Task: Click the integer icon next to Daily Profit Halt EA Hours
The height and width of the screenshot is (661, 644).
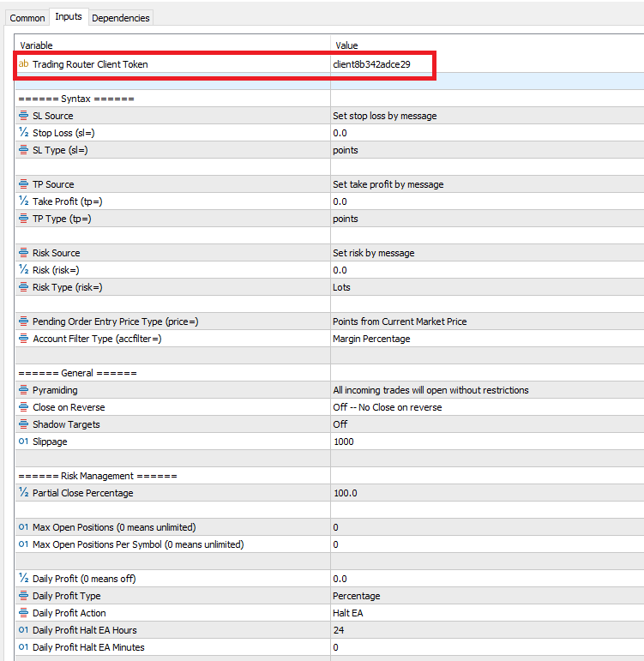Action: [x=23, y=630]
